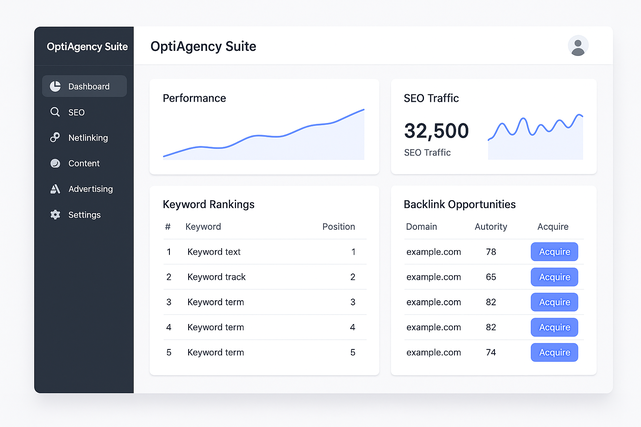
Task: Click the SEO magnifier icon in sidebar
Action: 55,112
